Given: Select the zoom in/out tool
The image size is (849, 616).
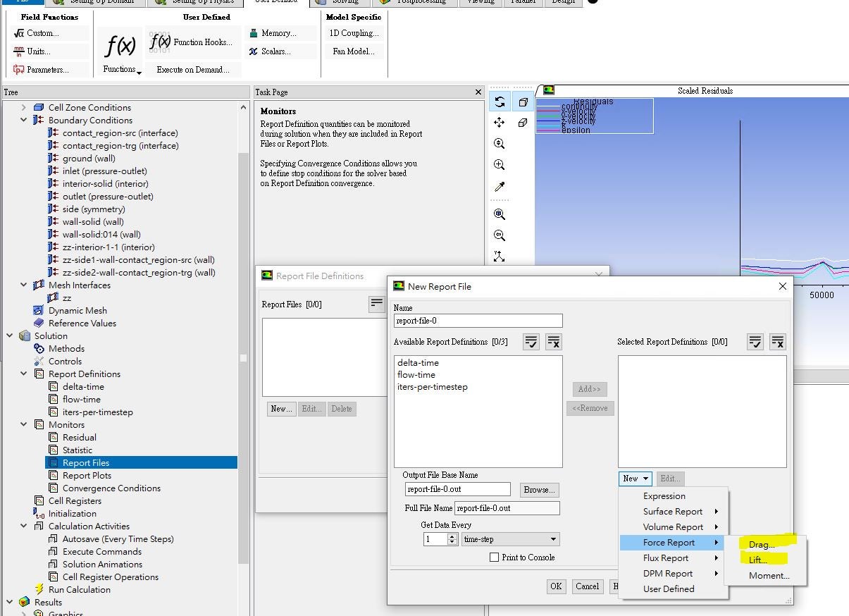Looking at the screenshot, I should coord(500,144).
